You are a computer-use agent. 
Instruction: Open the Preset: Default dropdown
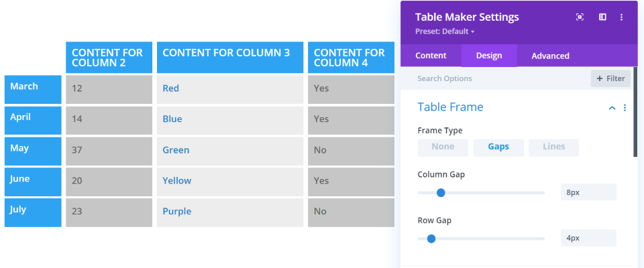(445, 31)
